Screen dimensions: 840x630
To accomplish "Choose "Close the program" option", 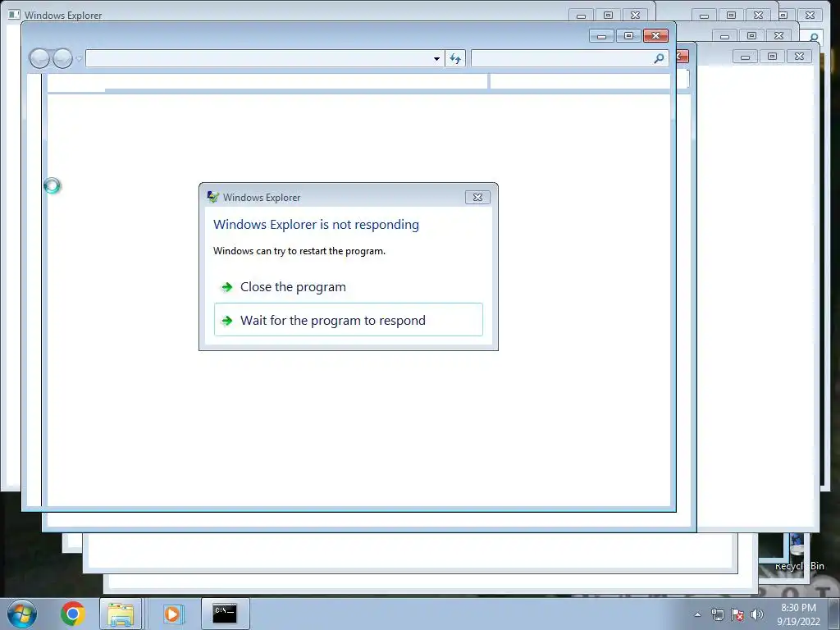I will click(348, 287).
